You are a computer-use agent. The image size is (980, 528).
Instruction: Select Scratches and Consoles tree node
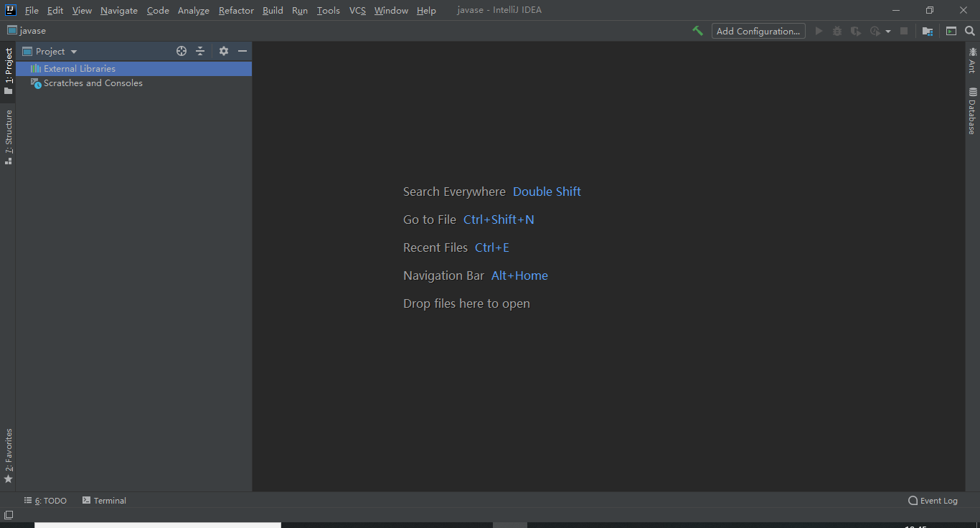[134, 83]
